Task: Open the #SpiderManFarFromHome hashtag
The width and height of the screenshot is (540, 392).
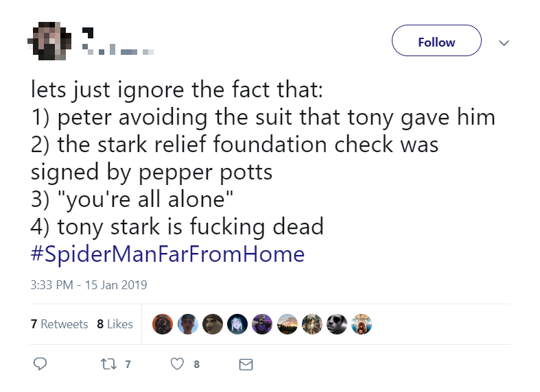Action: pos(167,255)
